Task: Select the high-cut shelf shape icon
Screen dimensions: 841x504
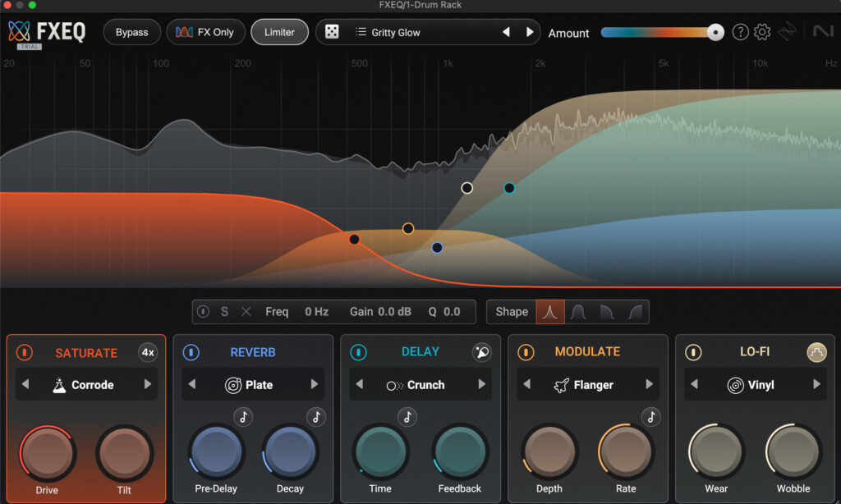Action: 607,312
